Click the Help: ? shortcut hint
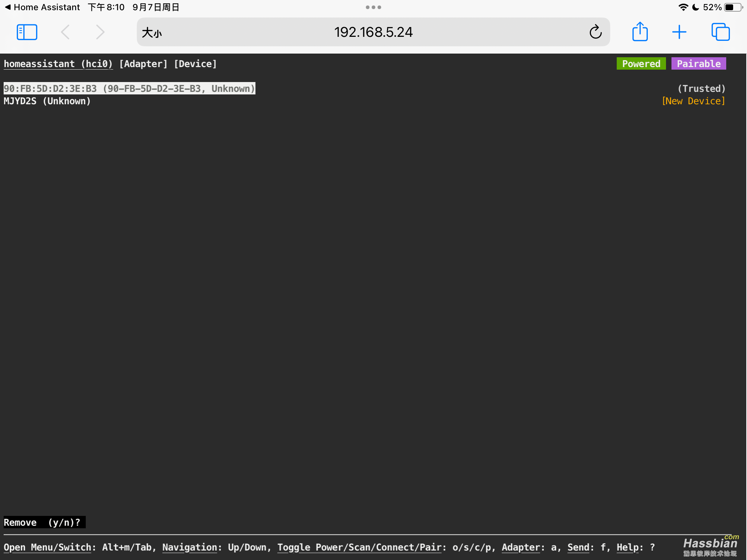 point(636,547)
